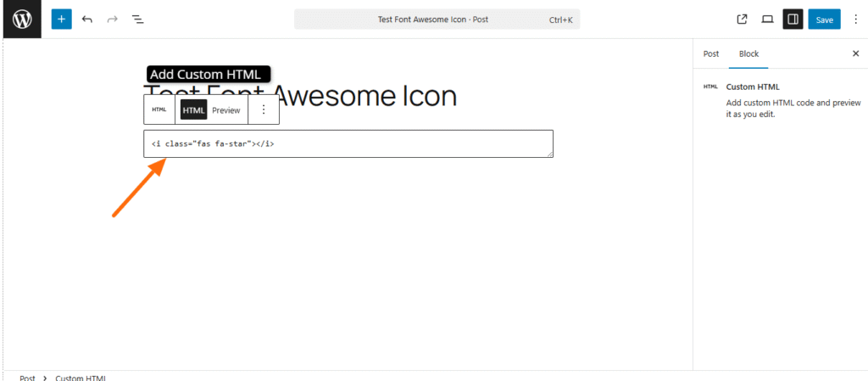Click inside the HTML code textarea

coord(348,144)
